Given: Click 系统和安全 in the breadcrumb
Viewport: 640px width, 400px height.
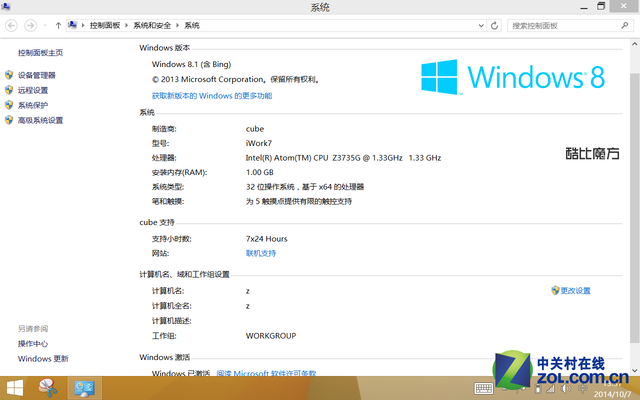Looking at the screenshot, I should point(152,26).
